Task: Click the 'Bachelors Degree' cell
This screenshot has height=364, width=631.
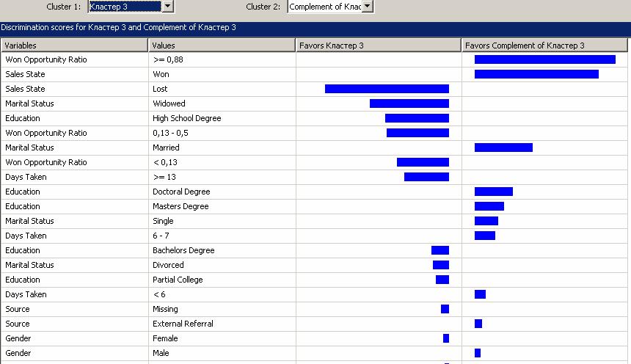Action: 222,250
